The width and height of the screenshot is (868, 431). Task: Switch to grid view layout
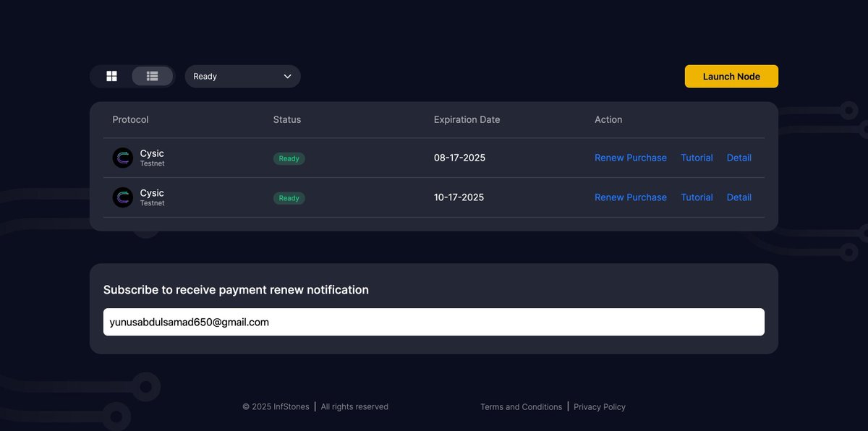click(x=111, y=76)
